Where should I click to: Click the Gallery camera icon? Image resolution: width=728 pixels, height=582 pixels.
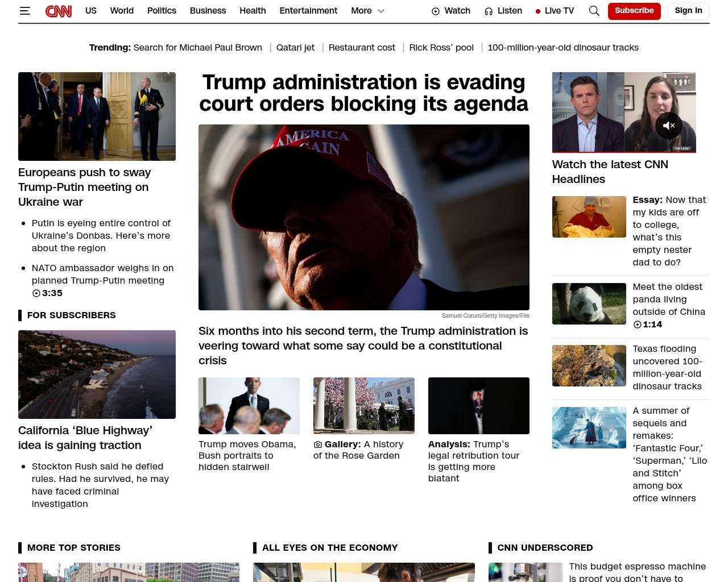[318, 444]
